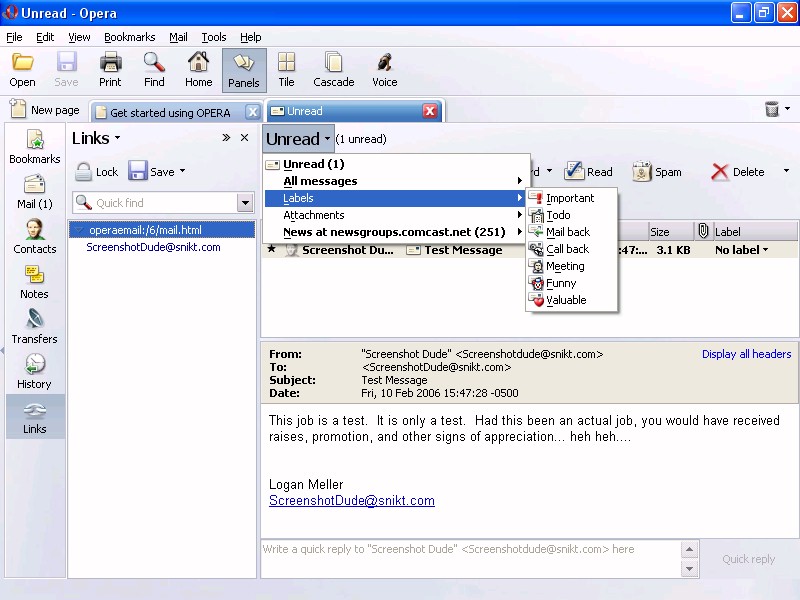
Task: Show the Notes panel
Action: 34,282
